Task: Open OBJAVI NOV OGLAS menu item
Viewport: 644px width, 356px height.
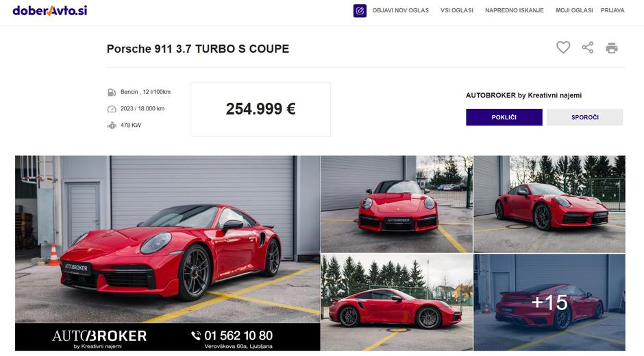Action: pyautogui.click(x=401, y=10)
